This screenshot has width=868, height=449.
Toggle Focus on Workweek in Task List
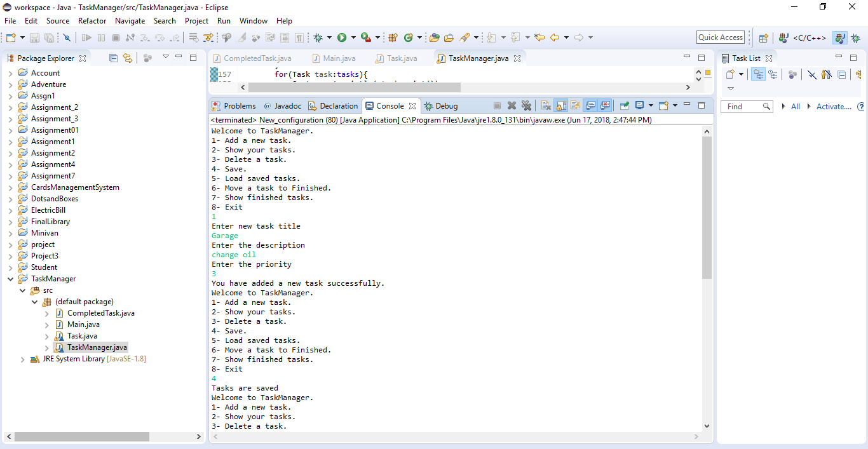pyautogui.click(x=827, y=74)
